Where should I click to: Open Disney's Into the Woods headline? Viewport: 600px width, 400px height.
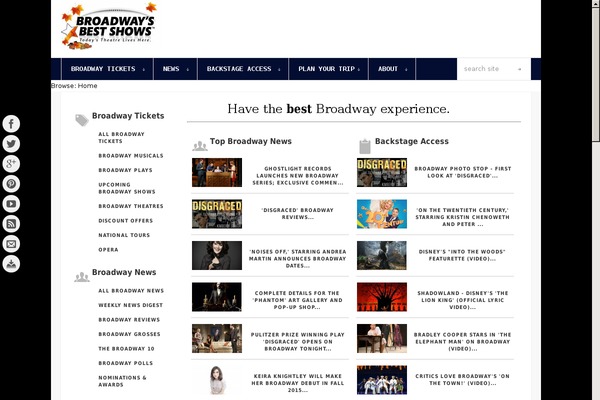pyautogui.click(x=463, y=255)
